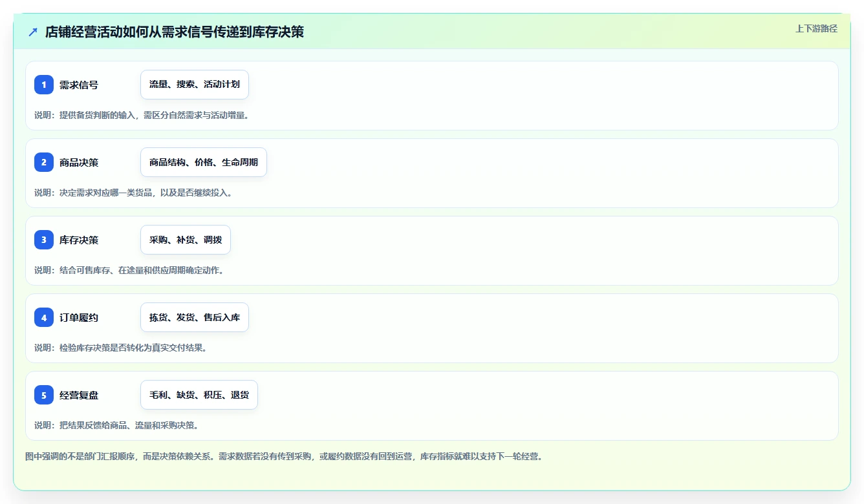
Task: Click the footer text 图中强调的不是部门汇报顺序
Action: (80, 456)
